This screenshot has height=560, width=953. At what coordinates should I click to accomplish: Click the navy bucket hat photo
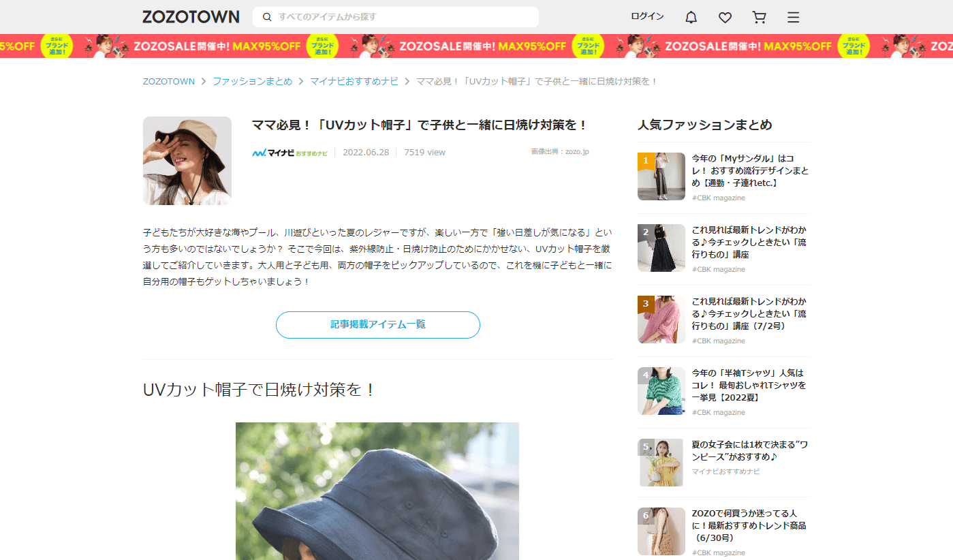point(377,491)
